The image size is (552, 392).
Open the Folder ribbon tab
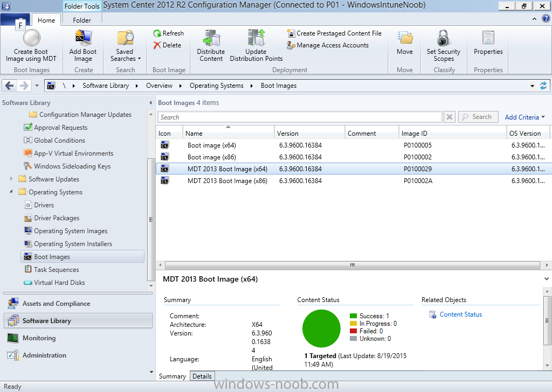pos(82,20)
